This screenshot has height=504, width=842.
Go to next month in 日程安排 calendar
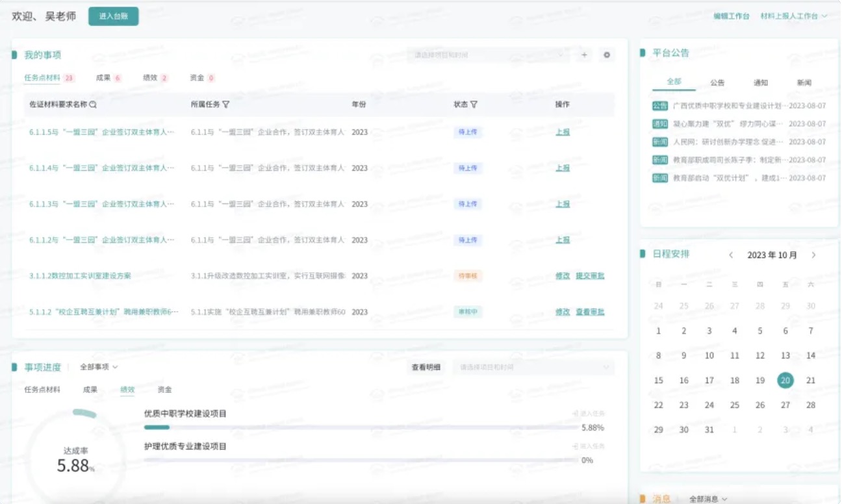pos(813,255)
